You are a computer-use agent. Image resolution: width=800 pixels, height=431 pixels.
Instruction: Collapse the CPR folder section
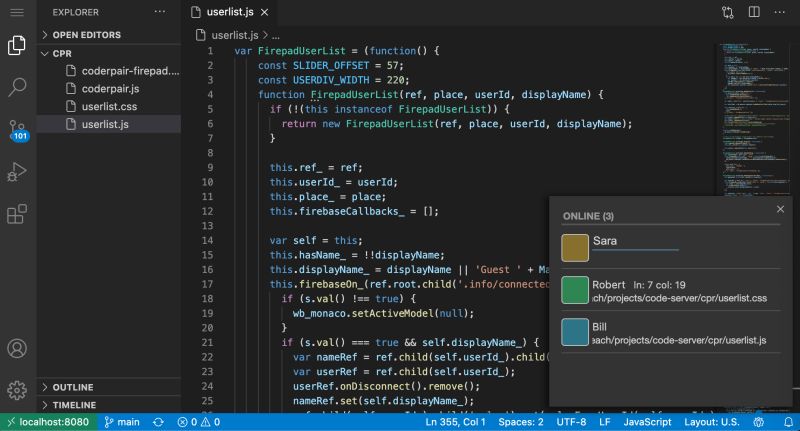pyautogui.click(x=109, y=54)
